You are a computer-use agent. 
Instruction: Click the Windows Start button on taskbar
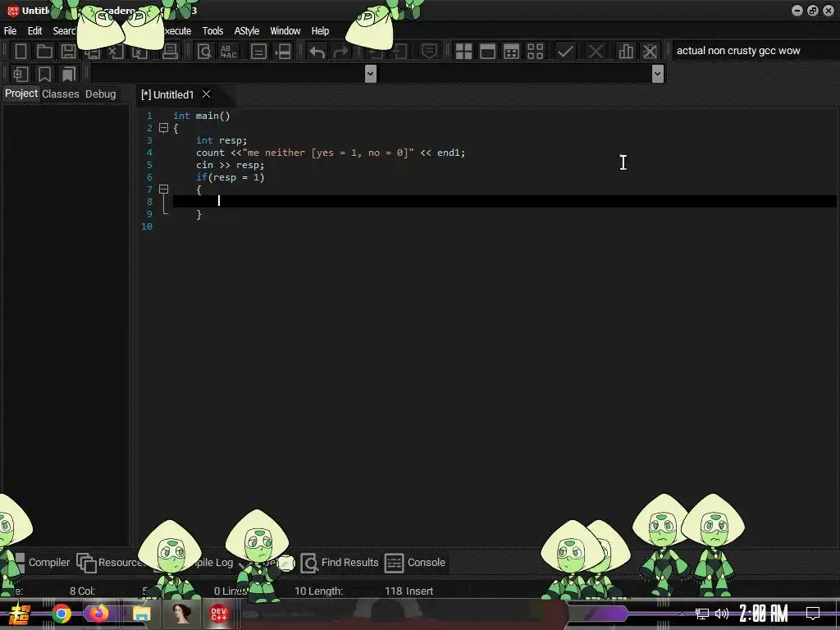pos(20,614)
